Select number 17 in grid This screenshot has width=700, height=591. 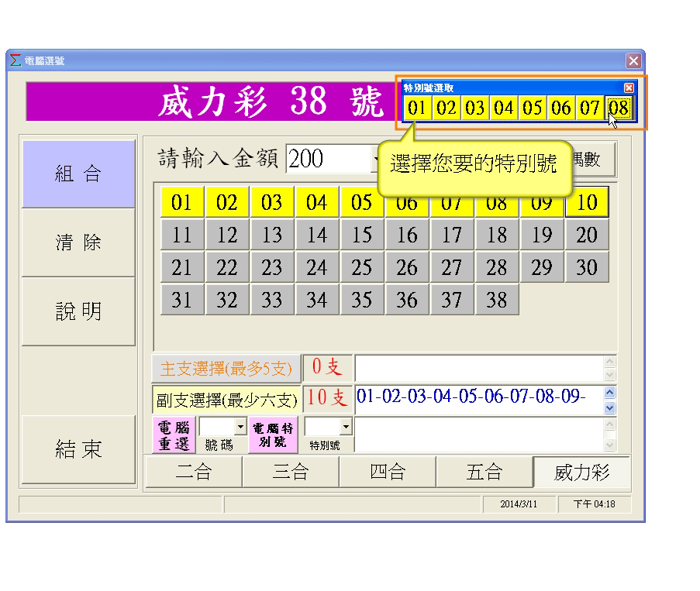tap(452, 235)
